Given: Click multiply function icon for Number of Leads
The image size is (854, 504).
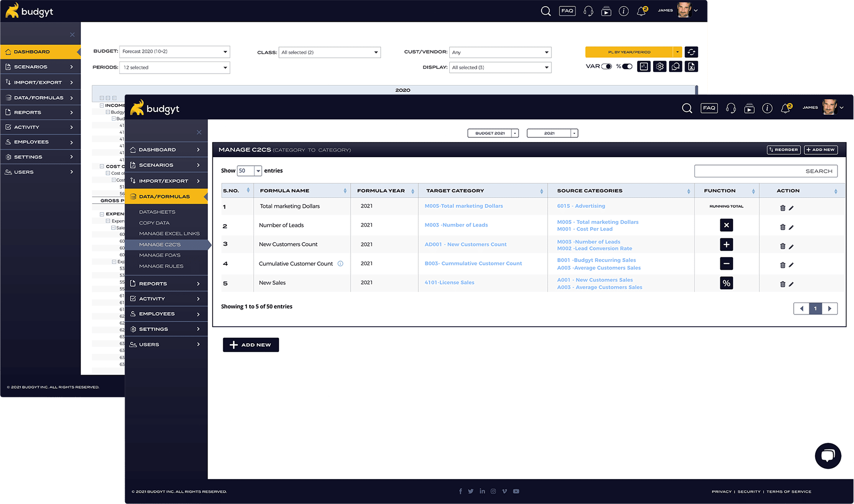Looking at the screenshot, I should [x=726, y=225].
